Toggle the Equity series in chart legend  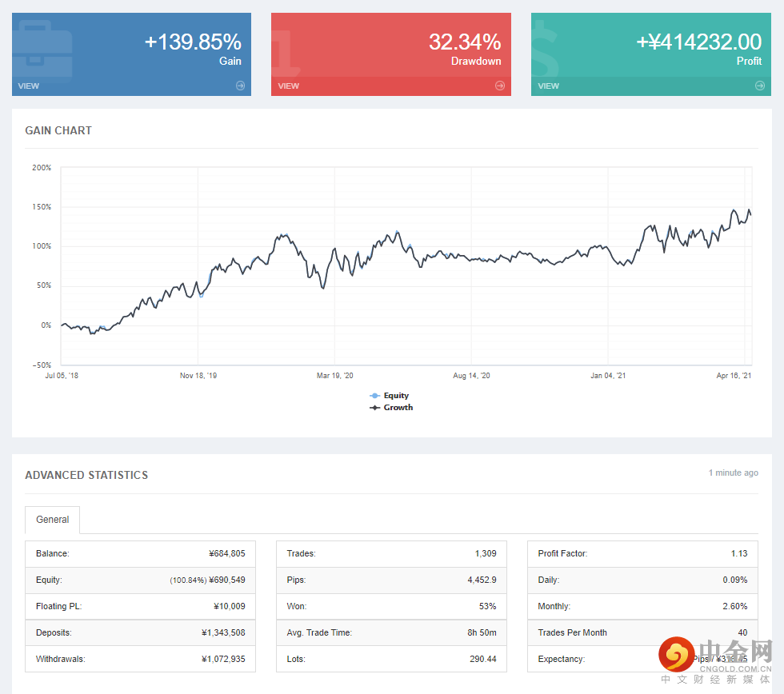pyautogui.click(x=390, y=396)
